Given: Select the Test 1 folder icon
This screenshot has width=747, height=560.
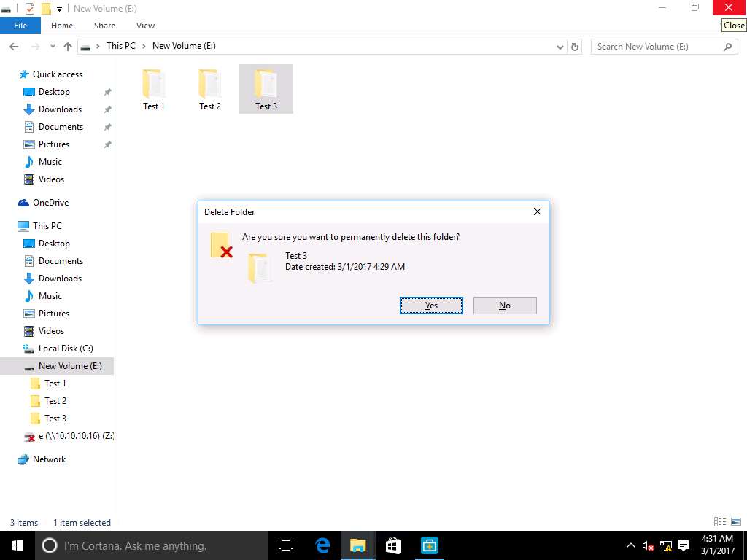Looking at the screenshot, I should click(x=154, y=90).
